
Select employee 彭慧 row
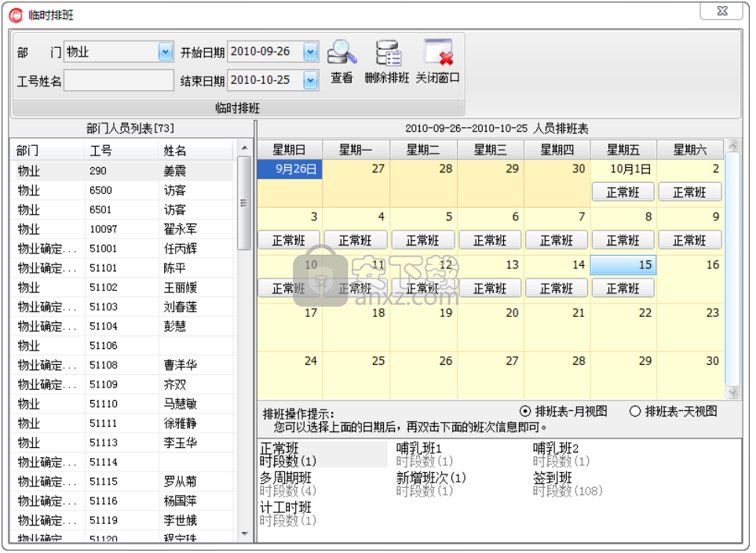[123, 326]
